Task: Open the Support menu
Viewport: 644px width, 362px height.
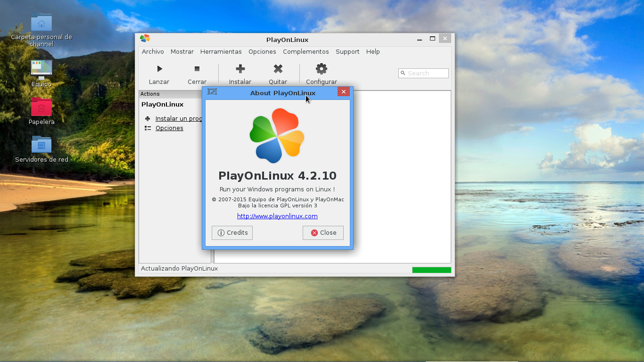Action: (x=347, y=51)
